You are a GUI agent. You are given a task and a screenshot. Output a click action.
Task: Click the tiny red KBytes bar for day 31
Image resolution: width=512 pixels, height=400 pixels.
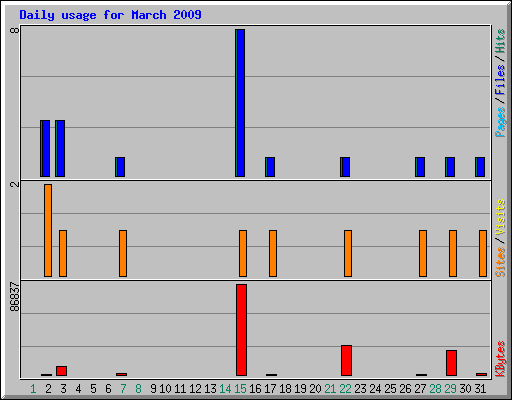(x=481, y=374)
